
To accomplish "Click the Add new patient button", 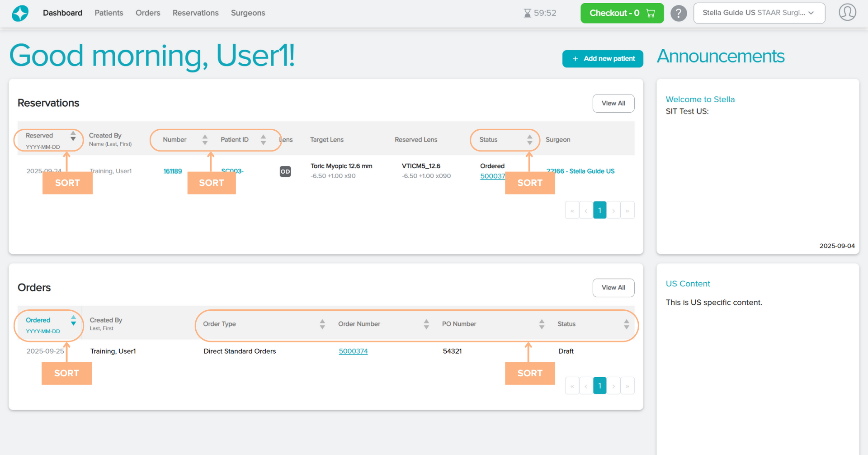I will tap(602, 59).
